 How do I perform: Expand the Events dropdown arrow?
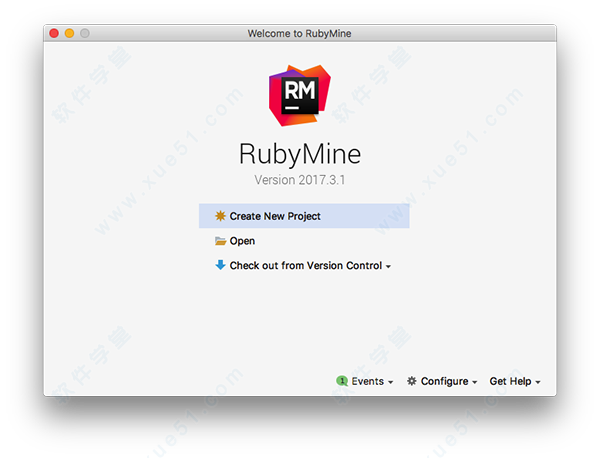click(391, 382)
